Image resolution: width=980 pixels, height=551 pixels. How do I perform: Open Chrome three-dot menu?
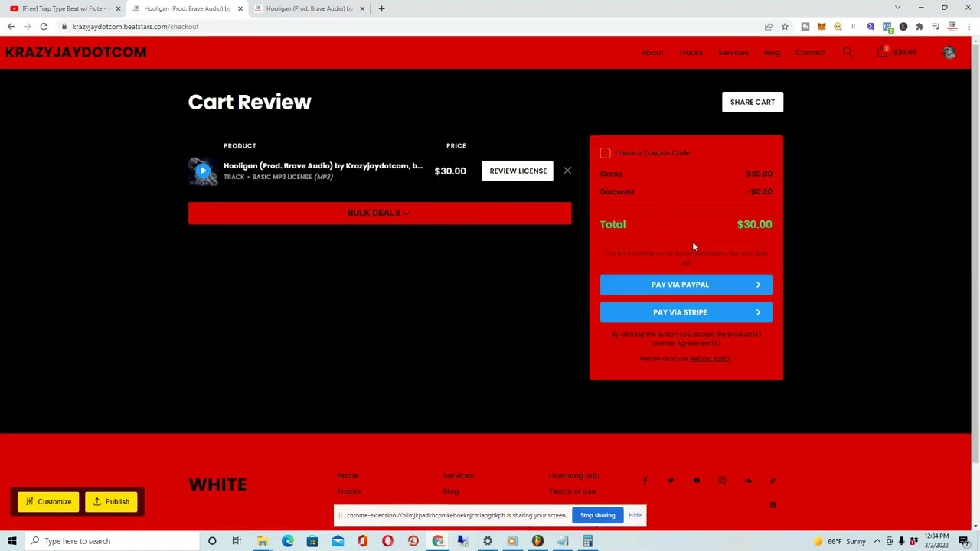point(969,27)
